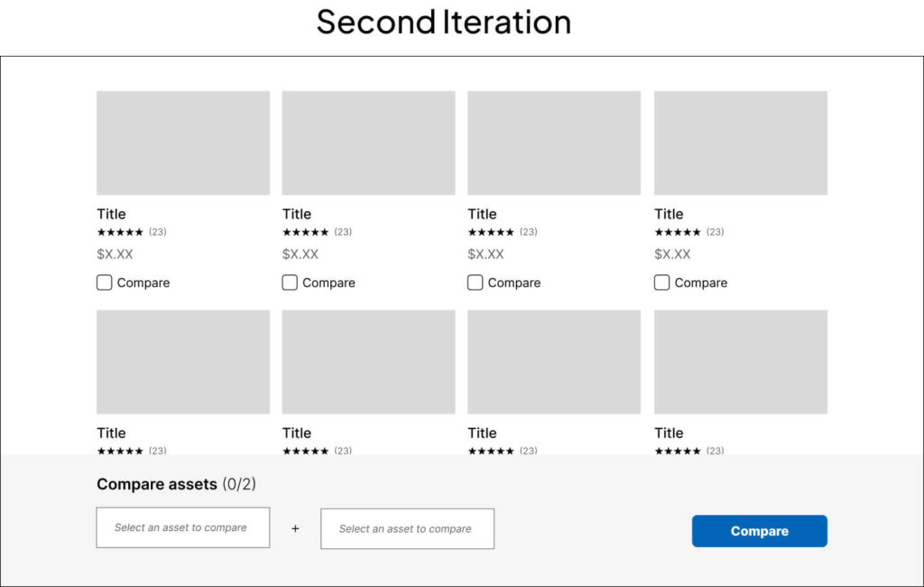This screenshot has width=924, height=587.
Task: Open second product thumbnail in top row
Action: click(x=368, y=143)
